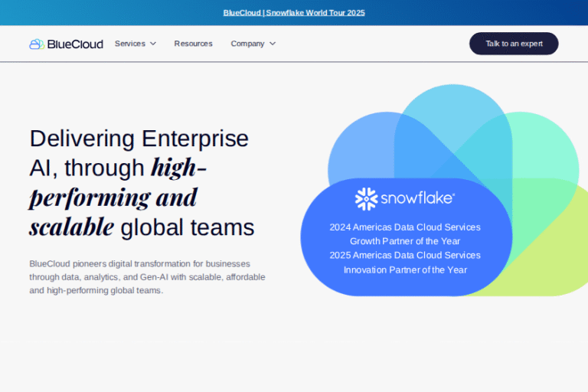Click the BlueCloud cloud logo icon
This screenshot has width=588, height=392.
point(36,44)
